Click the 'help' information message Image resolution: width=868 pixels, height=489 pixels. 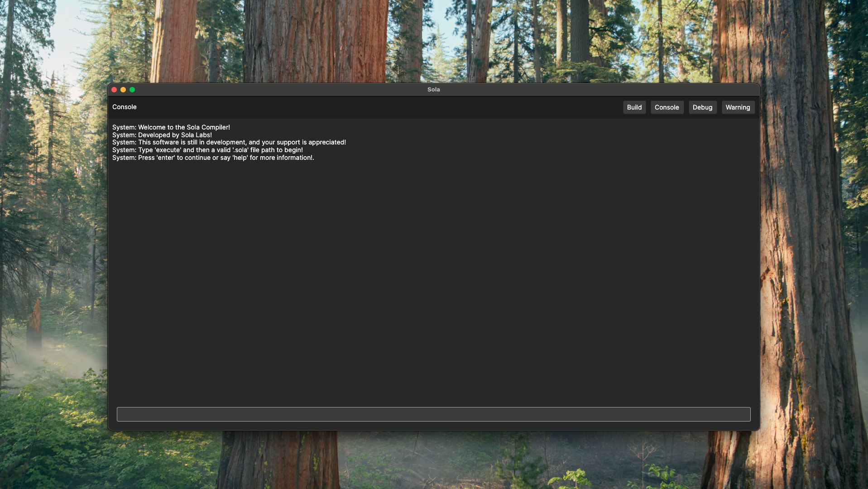214,158
